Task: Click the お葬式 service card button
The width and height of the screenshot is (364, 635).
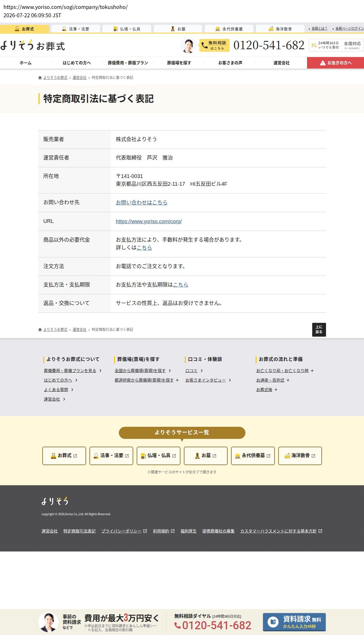Action: click(x=64, y=456)
